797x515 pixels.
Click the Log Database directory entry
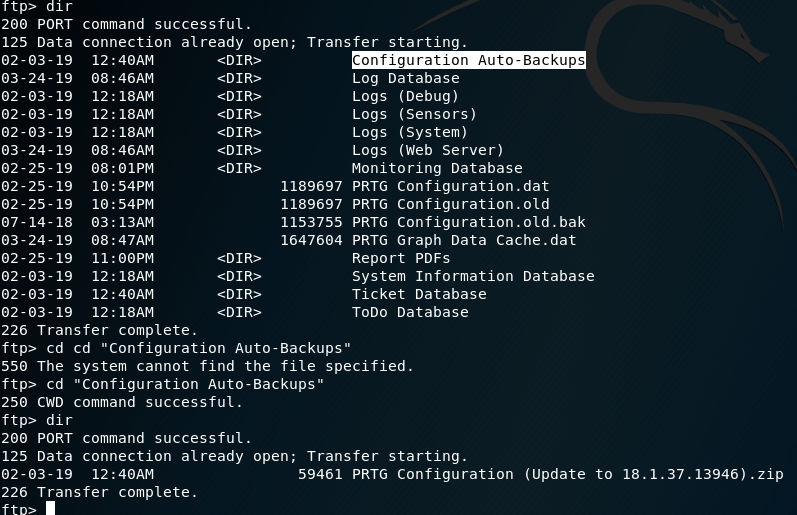(x=405, y=78)
